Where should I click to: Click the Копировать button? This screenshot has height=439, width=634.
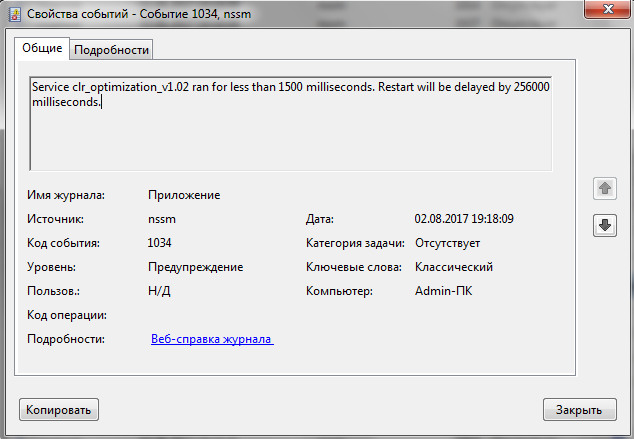click(59, 409)
